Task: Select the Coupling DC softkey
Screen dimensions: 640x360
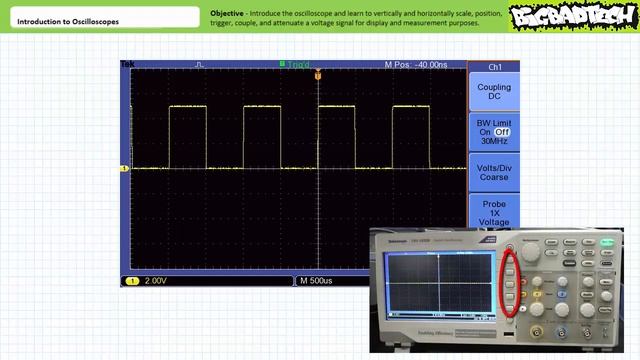Action: pyautogui.click(x=494, y=91)
